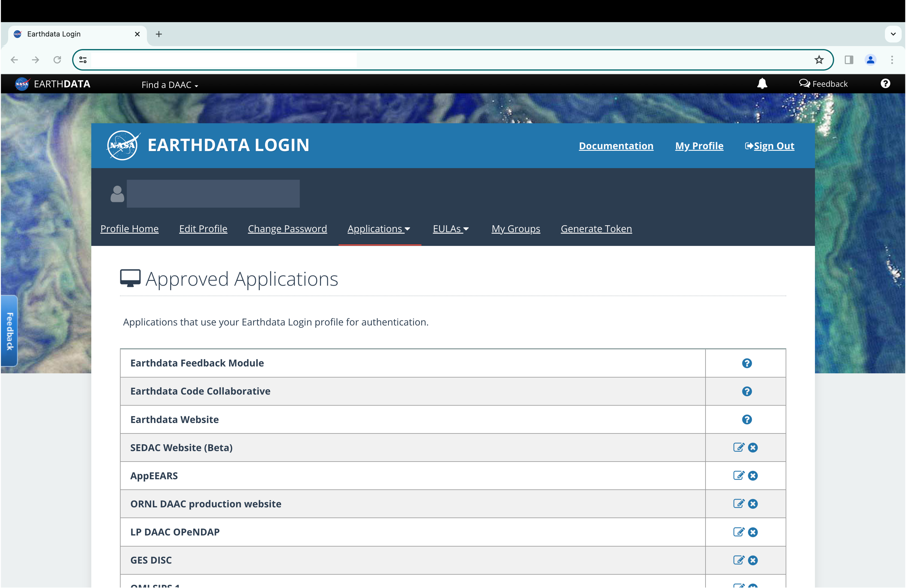This screenshot has height=588, width=906.
Task: Click NASA logo beside Earthdata Login title
Action: tap(123, 145)
